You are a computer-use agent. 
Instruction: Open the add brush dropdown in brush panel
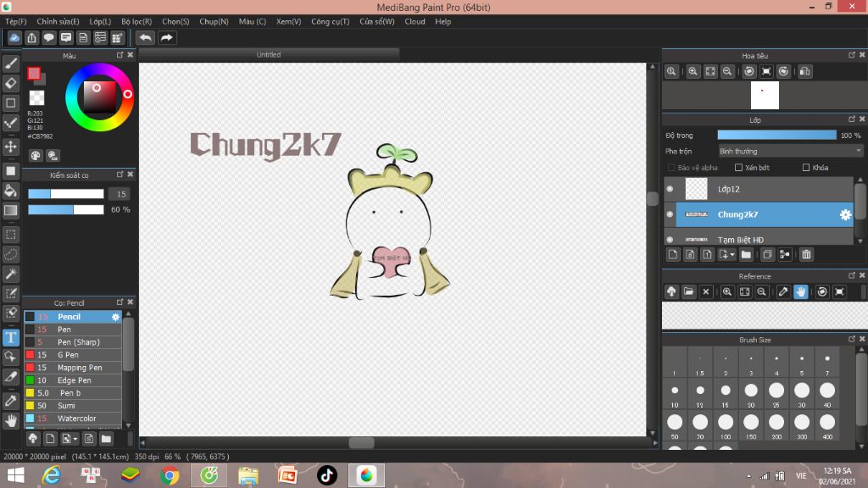pos(75,440)
